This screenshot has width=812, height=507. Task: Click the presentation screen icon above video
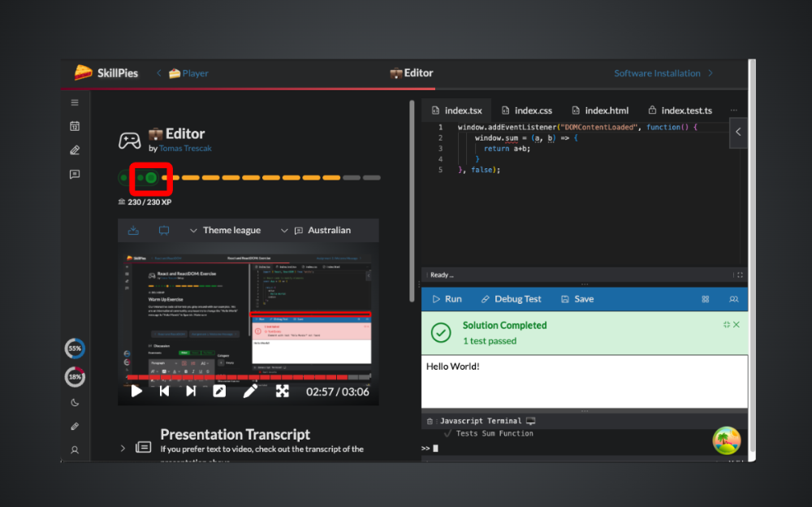click(x=164, y=231)
